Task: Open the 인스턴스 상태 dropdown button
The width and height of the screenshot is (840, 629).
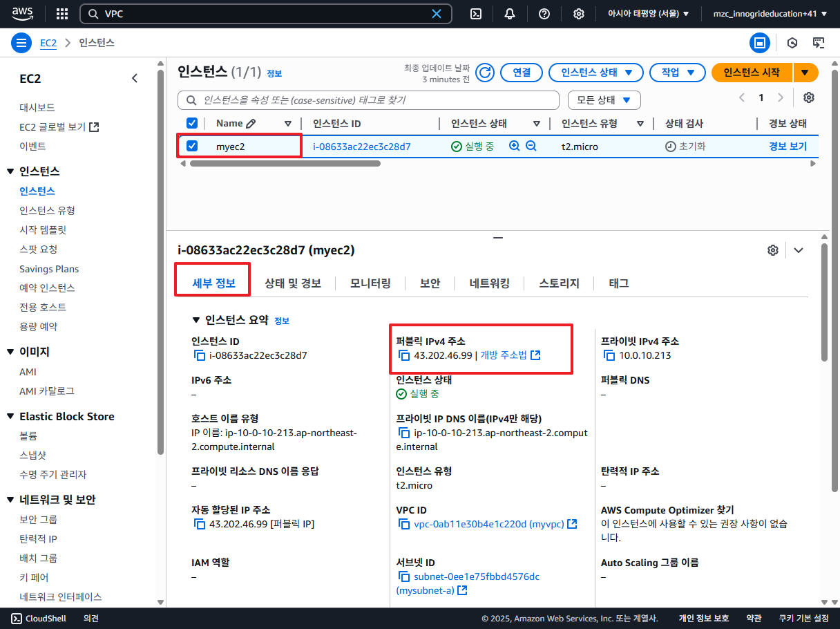Action: click(596, 73)
